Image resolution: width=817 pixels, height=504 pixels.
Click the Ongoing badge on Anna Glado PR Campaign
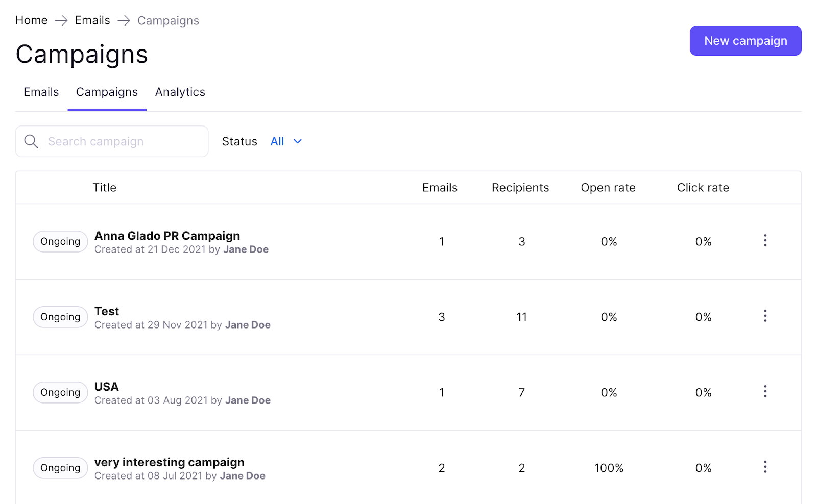click(x=60, y=241)
